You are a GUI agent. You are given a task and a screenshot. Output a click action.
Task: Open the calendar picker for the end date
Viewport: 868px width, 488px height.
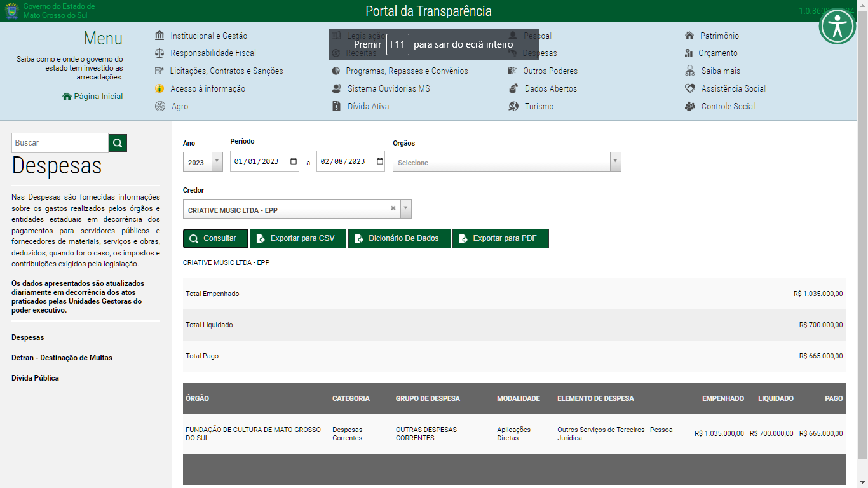[x=380, y=161]
